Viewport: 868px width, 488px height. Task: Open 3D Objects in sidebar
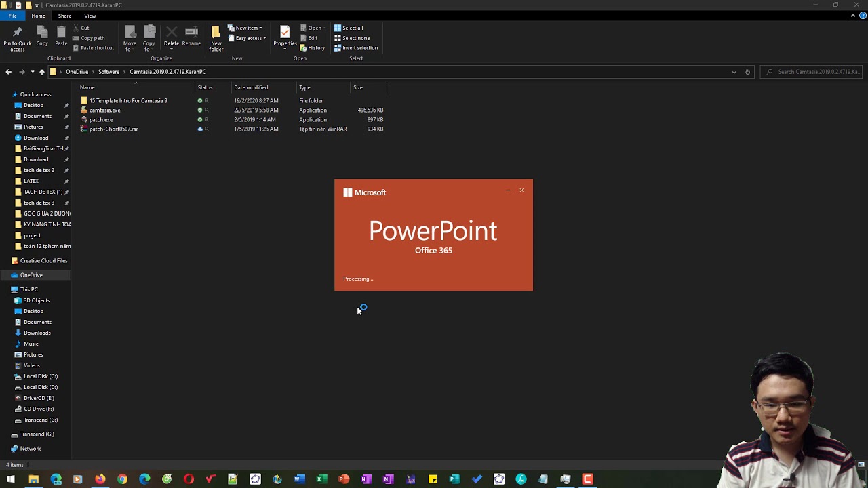pyautogui.click(x=37, y=300)
